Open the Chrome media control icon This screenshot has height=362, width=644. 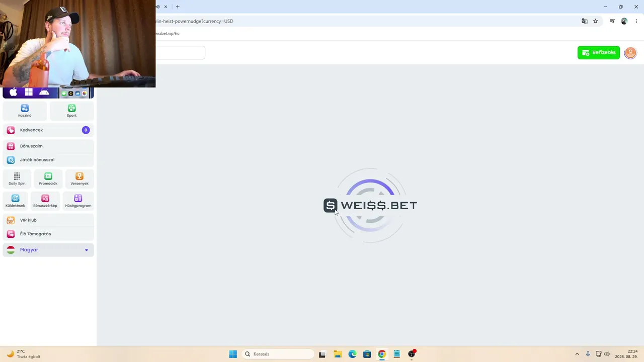pos(612,21)
